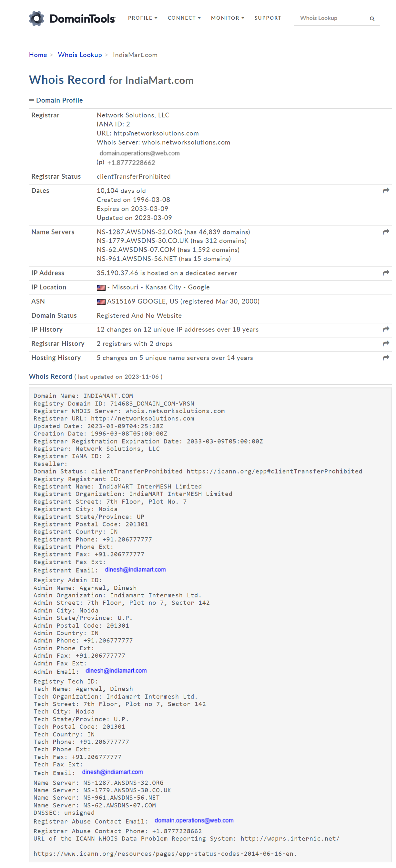This screenshot has height=868, width=396.
Task: Click the search magnifier icon
Action: pyautogui.click(x=372, y=18)
